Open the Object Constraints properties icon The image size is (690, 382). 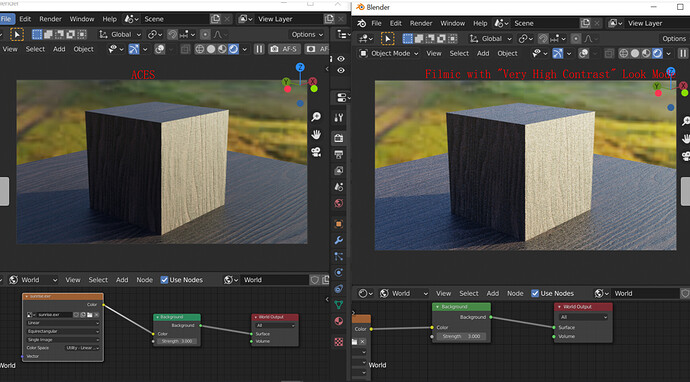click(338, 289)
